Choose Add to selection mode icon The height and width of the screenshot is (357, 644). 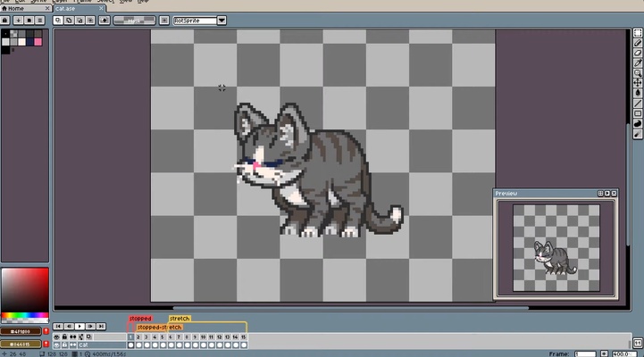[x=69, y=21]
